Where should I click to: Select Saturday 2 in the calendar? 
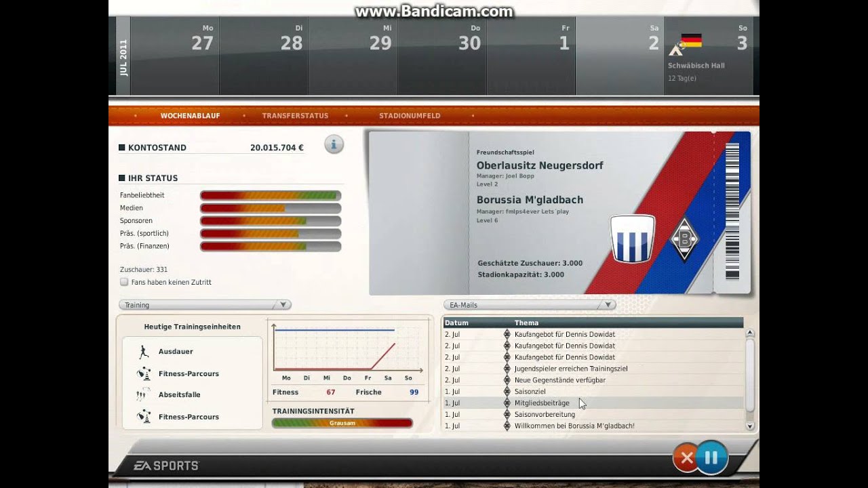click(x=620, y=56)
